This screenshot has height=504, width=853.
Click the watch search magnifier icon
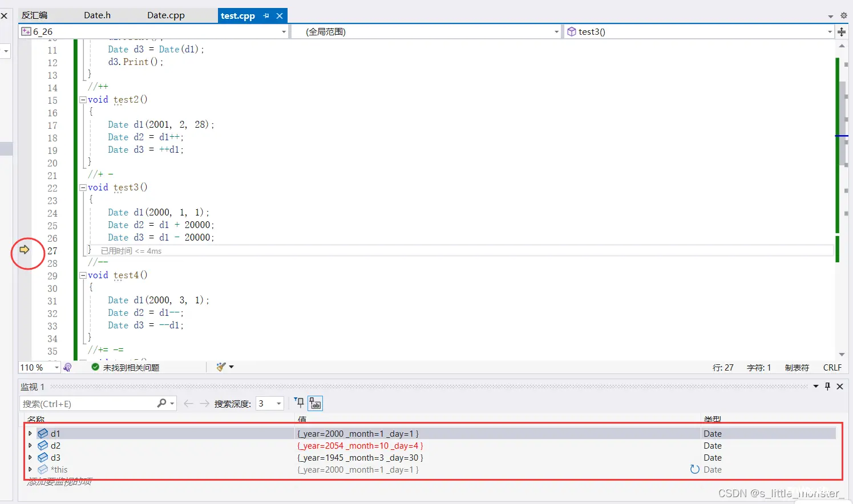[x=162, y=403]
